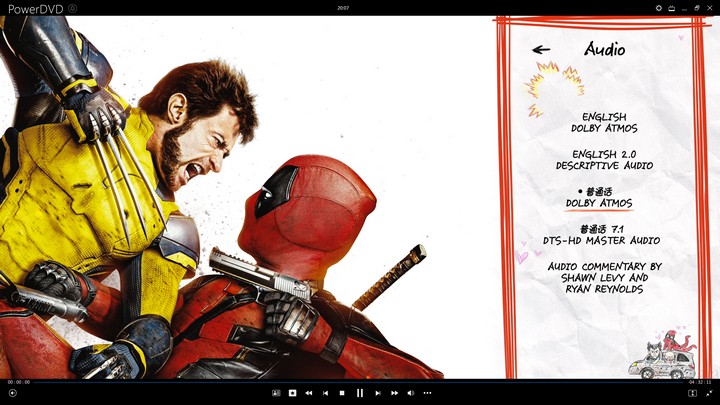Click the pop-out window icon beside fullscreen
Image resolution: width=720 pixels, height=405 pixels.
(x=692, y=393)
